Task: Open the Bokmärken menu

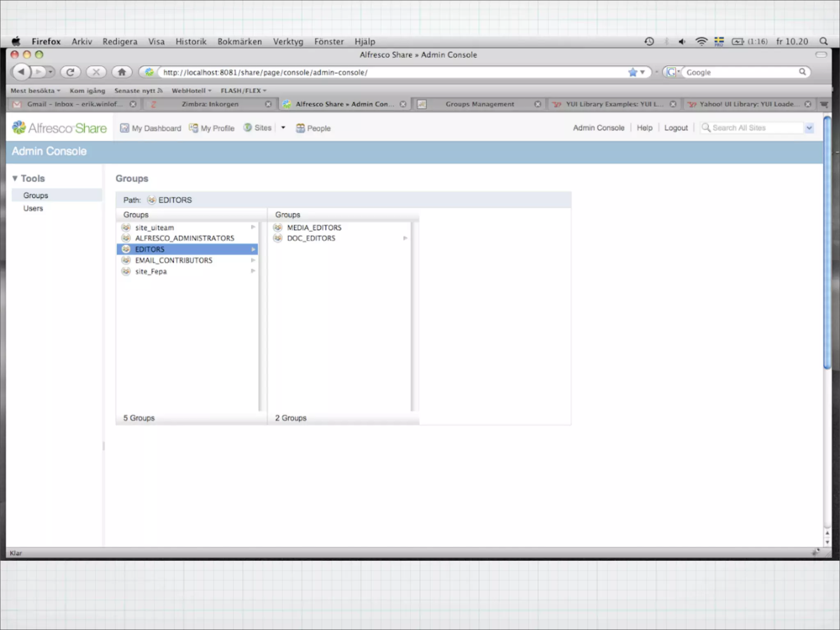Action: (x=240, y=41)
